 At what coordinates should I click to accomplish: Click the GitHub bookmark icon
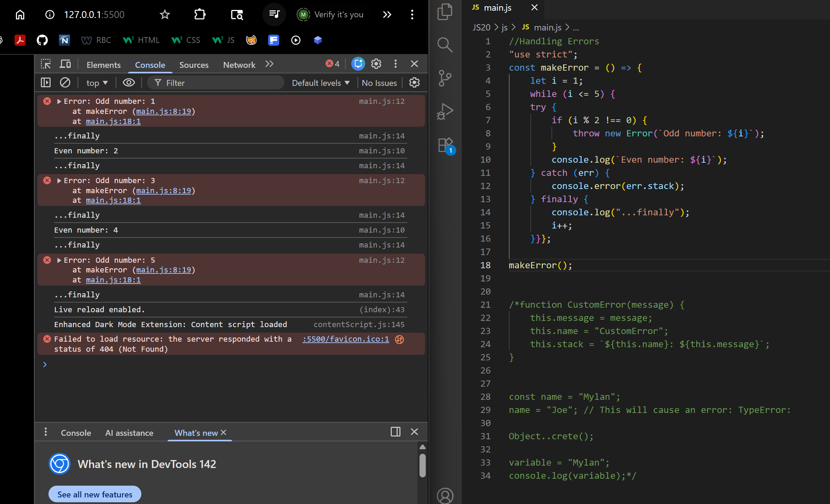pyautogui.click(x=42, y=40)
